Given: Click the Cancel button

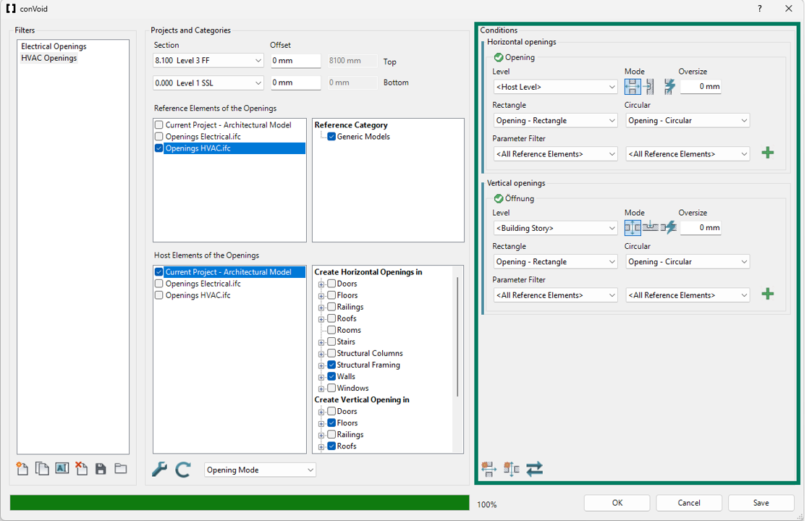Looking at the screenshot, I should [689, 503].
